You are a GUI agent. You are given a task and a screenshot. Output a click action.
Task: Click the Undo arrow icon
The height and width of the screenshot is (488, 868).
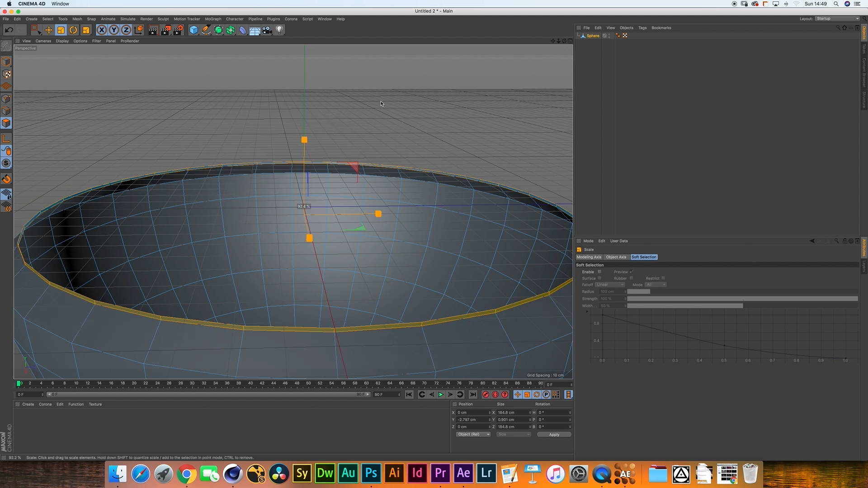[x=9, y=30]
